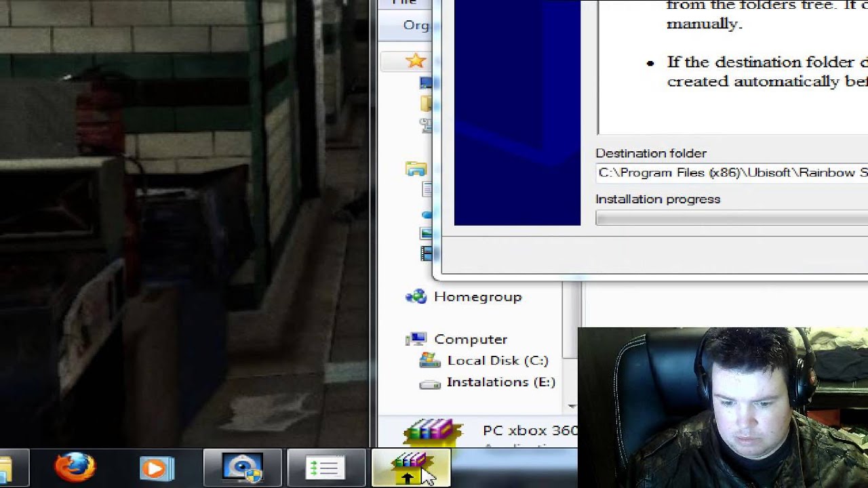
Task: Click the Organize button in Explorer
Action: 416,25
